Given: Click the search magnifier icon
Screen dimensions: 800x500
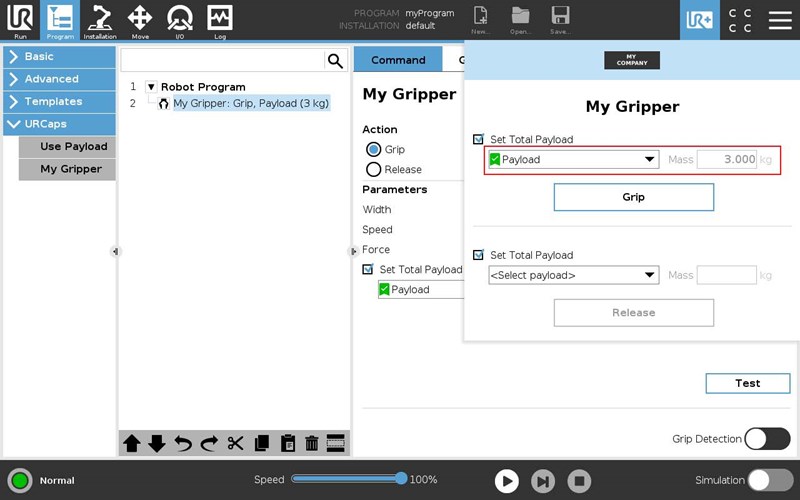Looking at the screenshot, I should click(x=335, y=61).
